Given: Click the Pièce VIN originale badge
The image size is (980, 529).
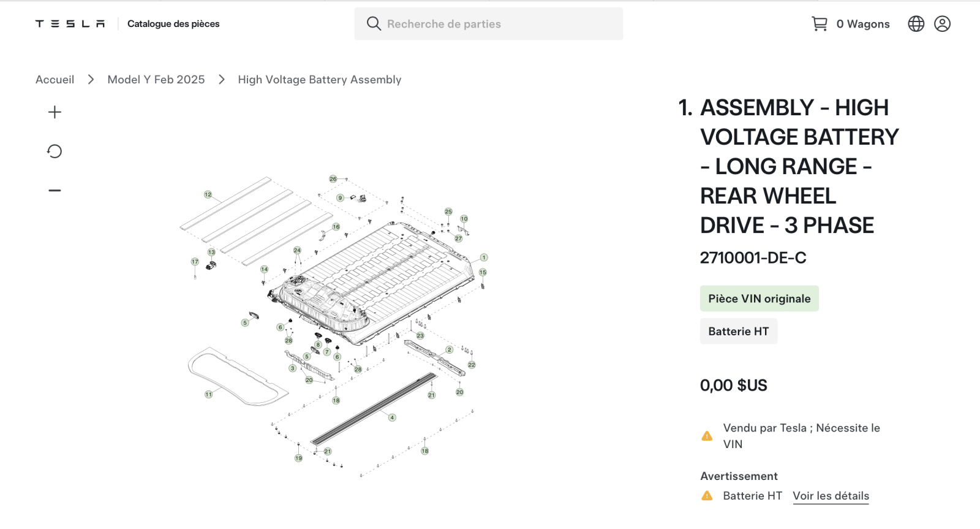Looking at the screenshot, I should (x=759, y=299).
